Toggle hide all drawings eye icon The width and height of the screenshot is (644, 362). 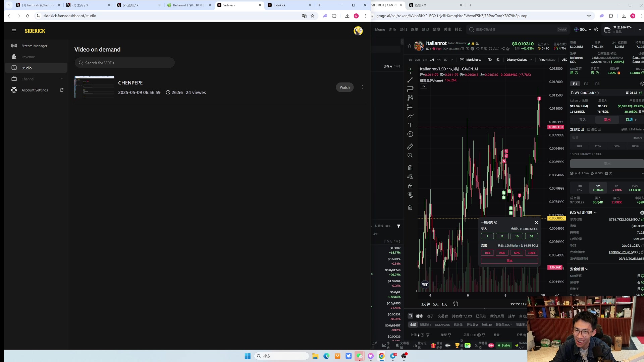point(410,195)
